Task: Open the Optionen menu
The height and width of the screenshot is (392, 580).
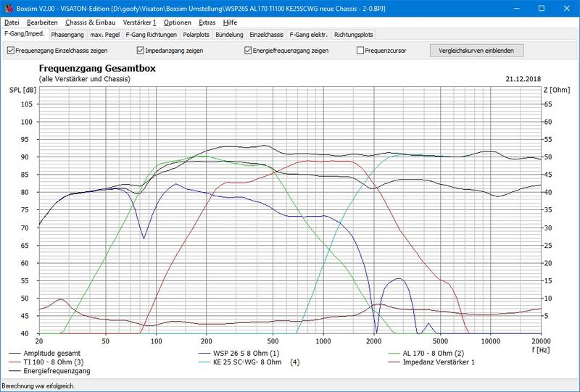Action: tap(178, 22)
